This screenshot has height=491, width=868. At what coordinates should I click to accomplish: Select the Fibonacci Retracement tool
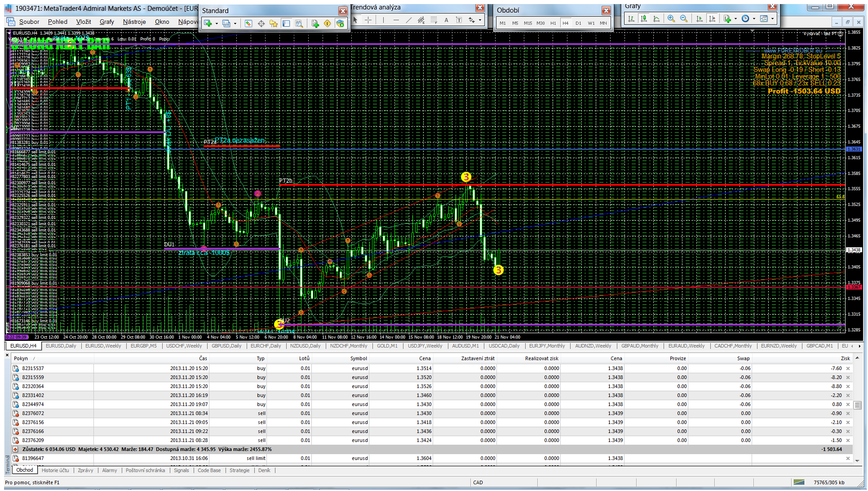434,20
